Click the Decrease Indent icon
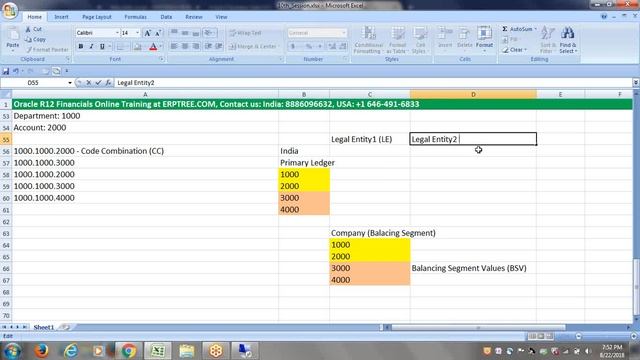The height and width of the screenshot is (360, 640). point(208,47)
